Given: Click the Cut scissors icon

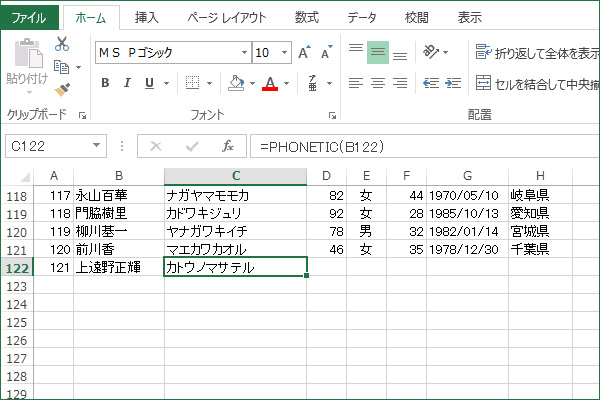Looking at the screenshot, I should click(x=62, y=44).
